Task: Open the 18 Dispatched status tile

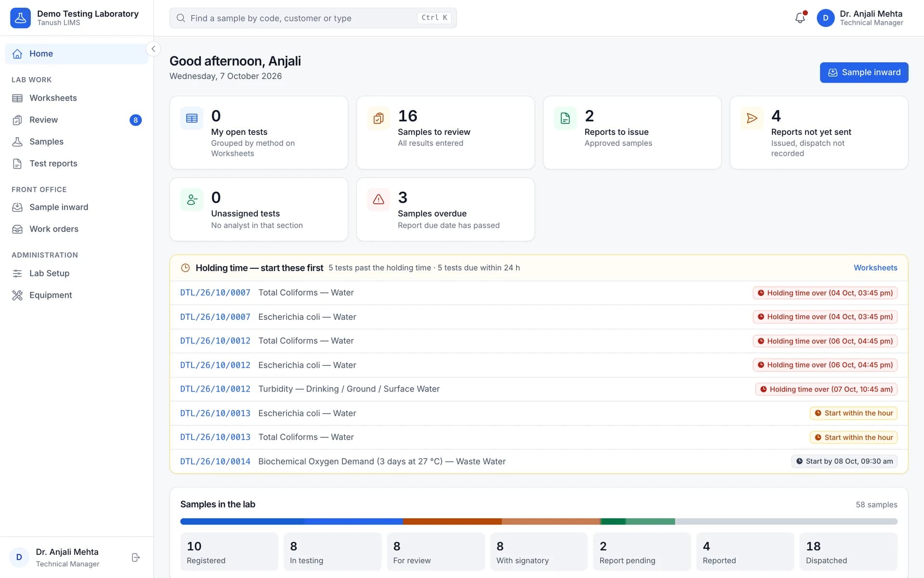Action: click(848, 552)
